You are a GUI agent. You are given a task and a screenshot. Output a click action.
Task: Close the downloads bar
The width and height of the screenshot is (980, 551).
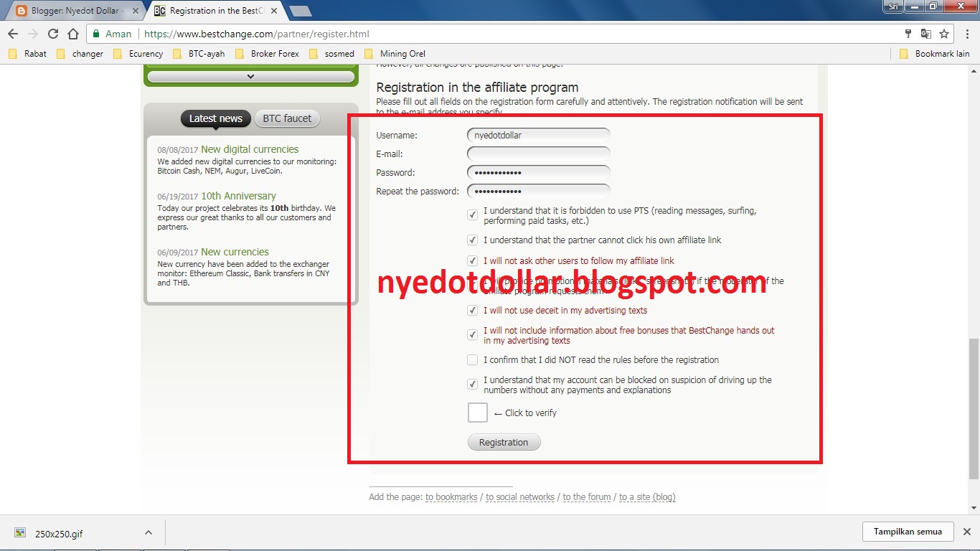[x=966, y=532]
